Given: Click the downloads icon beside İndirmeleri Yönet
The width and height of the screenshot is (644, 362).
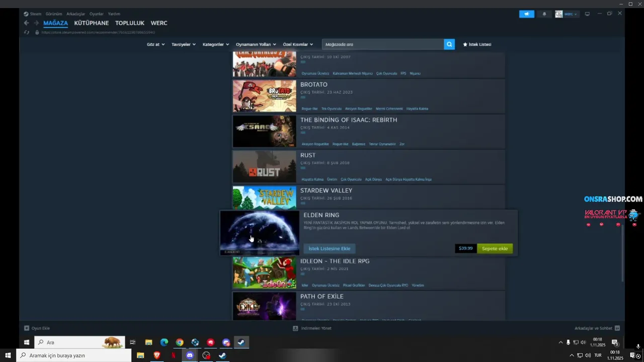Looking at the screenshot, I should tap(295, 328).
